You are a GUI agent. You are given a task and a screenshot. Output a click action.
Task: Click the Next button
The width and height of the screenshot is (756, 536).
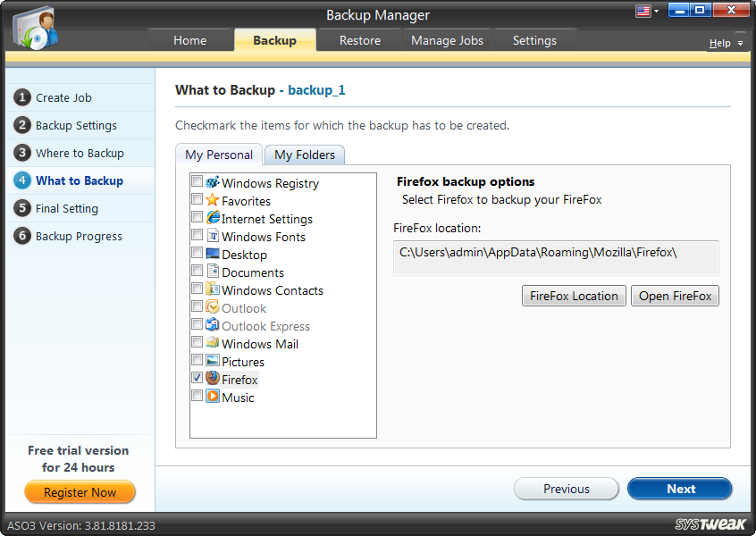[679, 489]
